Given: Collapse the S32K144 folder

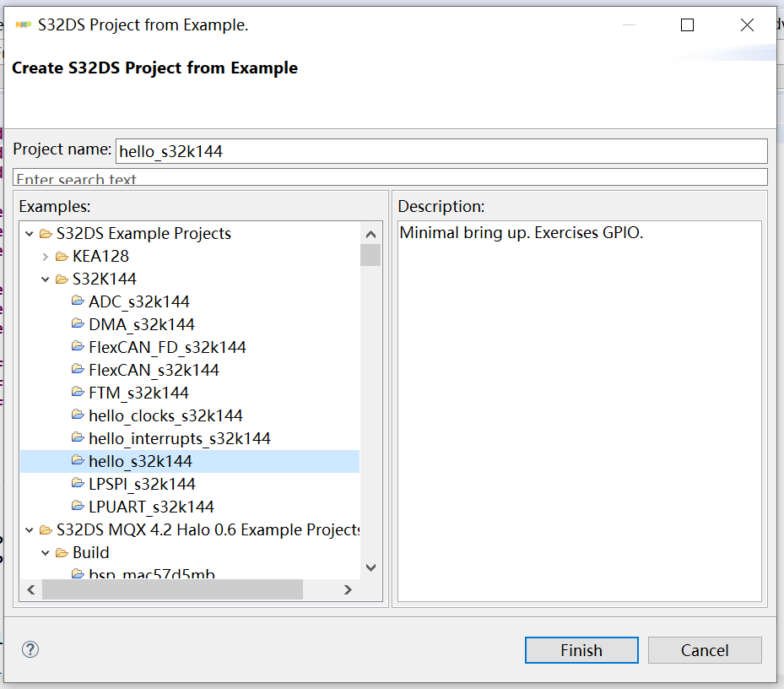Looking at the screenshot, I should click(46, 279).
